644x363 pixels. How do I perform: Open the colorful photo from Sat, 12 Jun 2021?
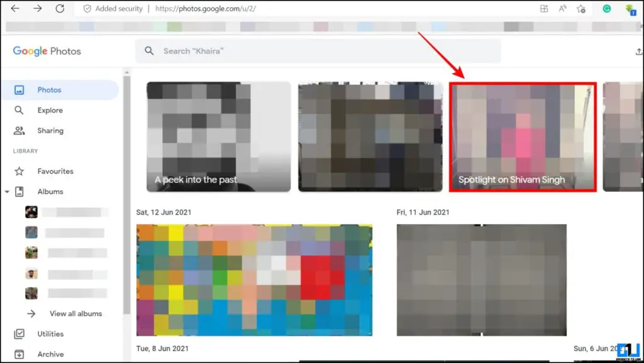(x=254, y=280)
